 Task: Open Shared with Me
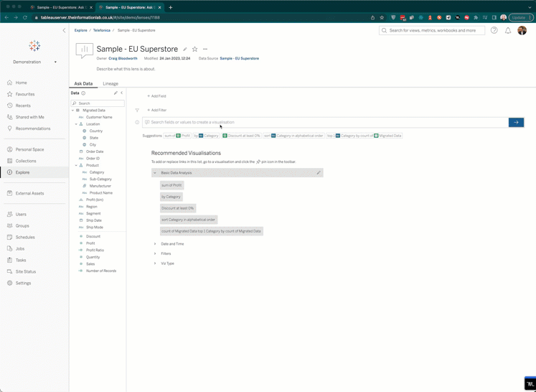pyautogui.click(x=29, y=117)
